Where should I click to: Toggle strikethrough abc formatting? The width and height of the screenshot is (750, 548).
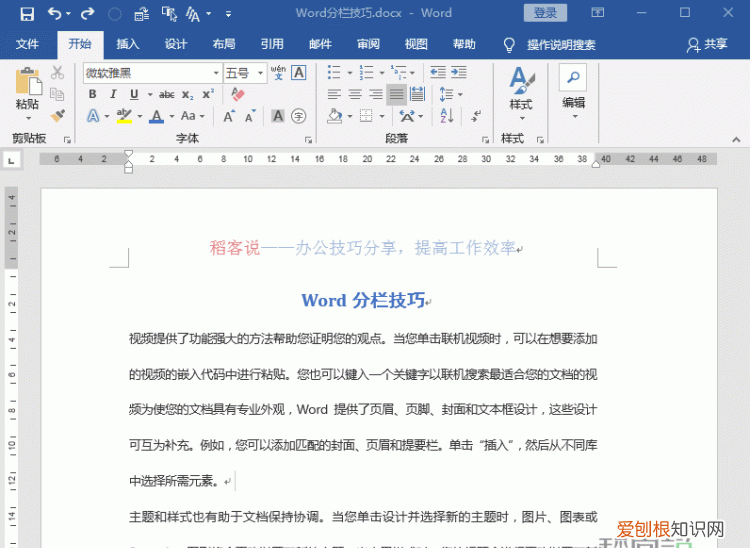[x=166, y=94]
